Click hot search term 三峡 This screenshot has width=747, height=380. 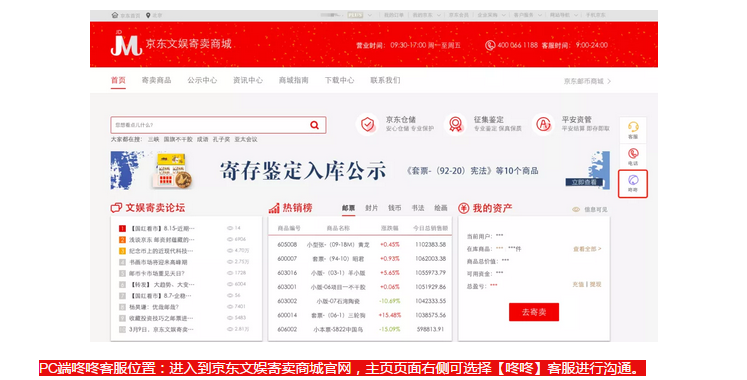tap(153, 140)
